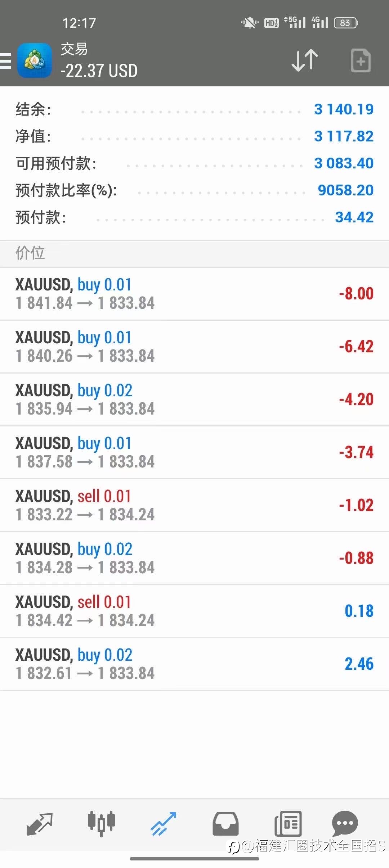389x868 pixels.
Task: Open the hamburger side menu
Action: click(5, 61)
